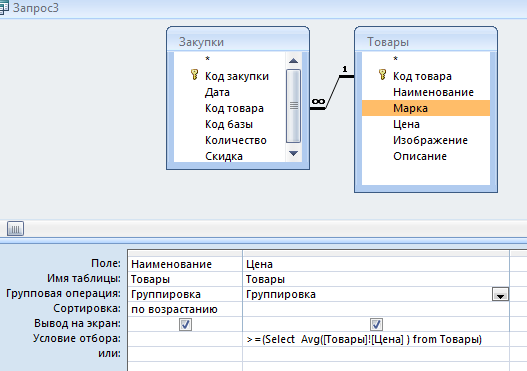Click Сортировка cell showing по возрастанию
Screen dimensions: 527x371
pos(185,309)
